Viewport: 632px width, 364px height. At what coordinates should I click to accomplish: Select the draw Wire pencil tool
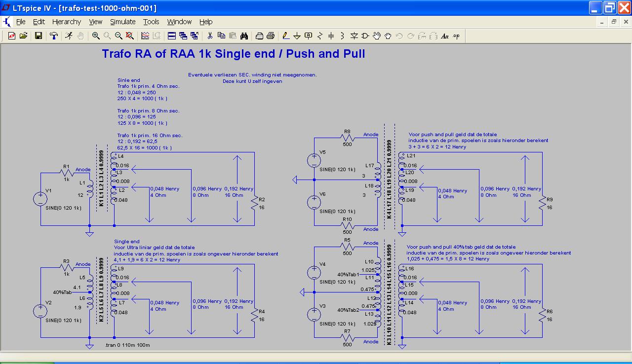[286, 36]
